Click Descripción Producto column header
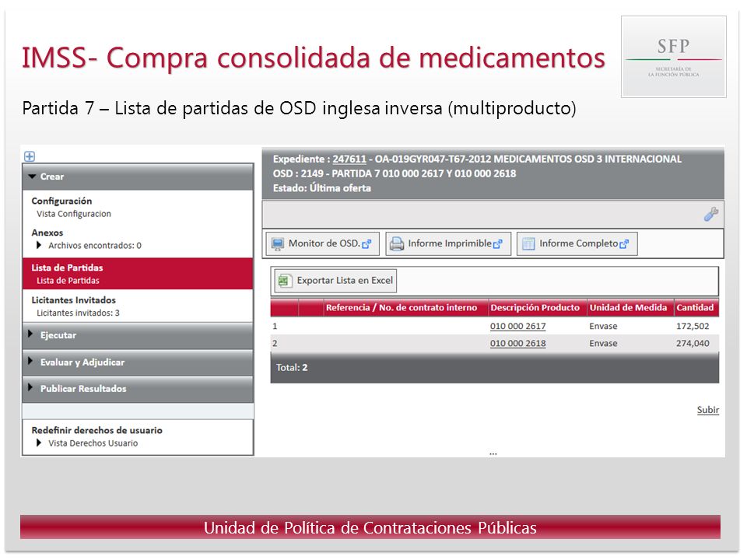The width and height of the screenshot is (747, 560). click(535, 308)
